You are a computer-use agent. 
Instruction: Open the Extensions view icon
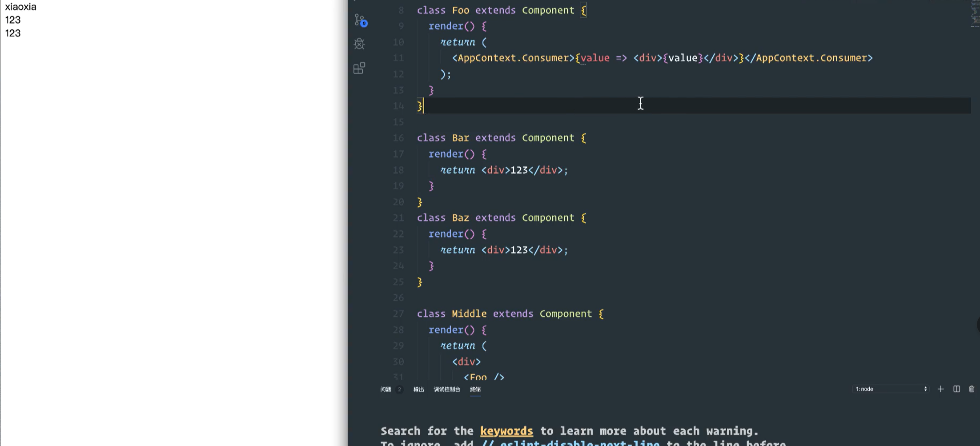[x=359, y=68]
